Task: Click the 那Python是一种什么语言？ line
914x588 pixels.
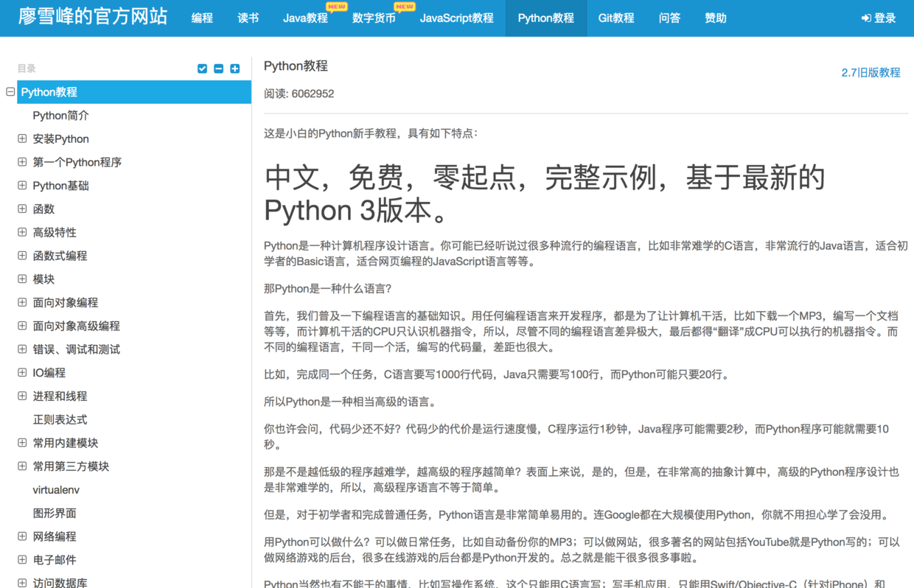Action: pos(328,288)
